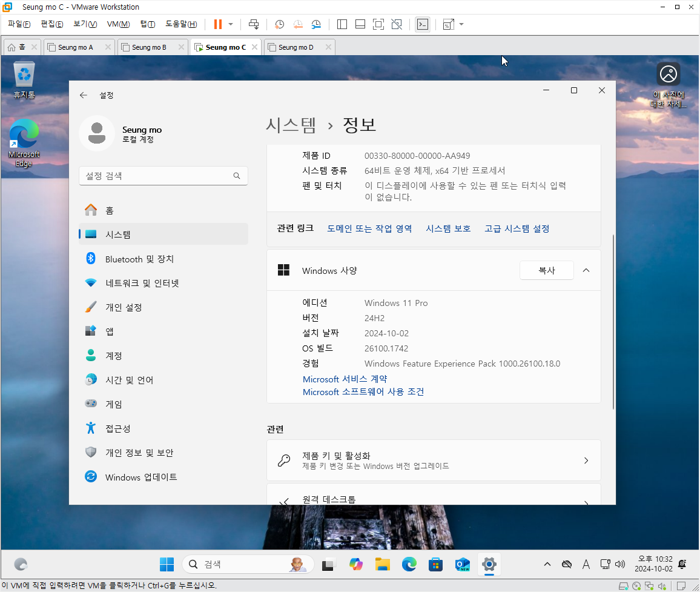Screen dimensions: 700x592
Task: Open 개인 설정 in the sidebar
Action: click(163, 307)
